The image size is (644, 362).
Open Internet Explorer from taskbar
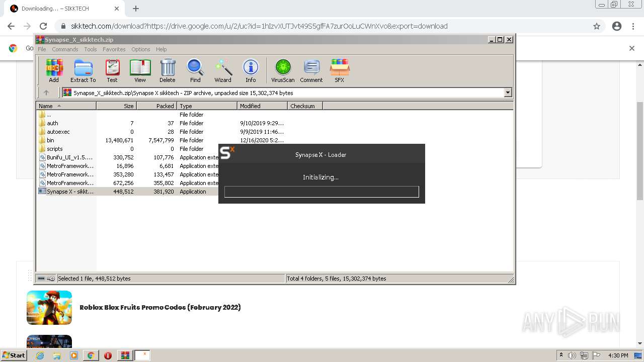(x=40, y=355)
